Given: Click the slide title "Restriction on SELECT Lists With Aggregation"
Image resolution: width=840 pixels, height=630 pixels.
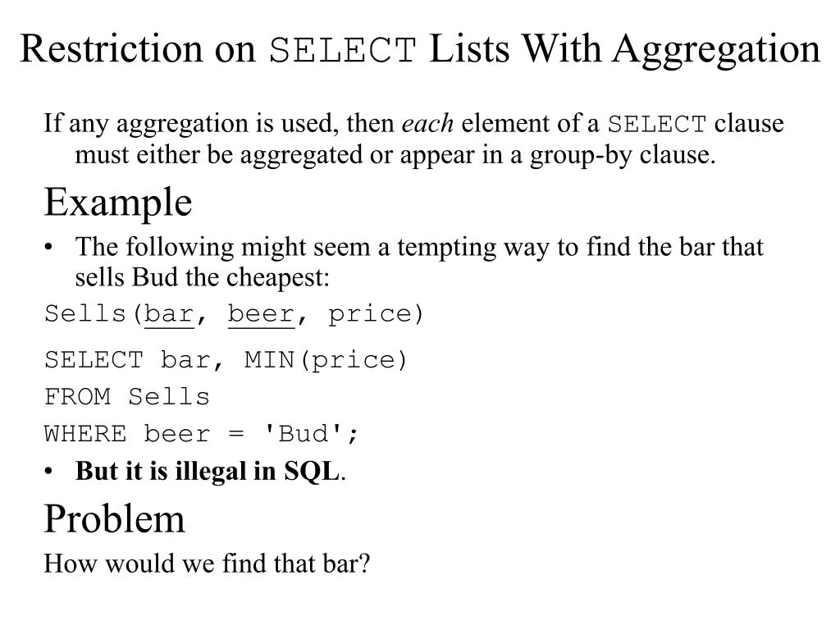Looking at the screenshot, I should (420, 49).
